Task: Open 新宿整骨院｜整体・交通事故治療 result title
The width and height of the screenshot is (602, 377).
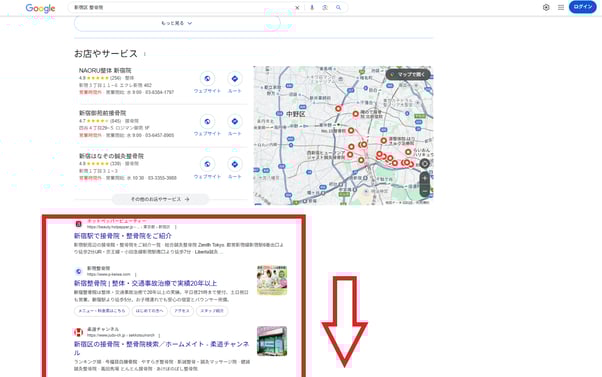Action: pos(146,283)
